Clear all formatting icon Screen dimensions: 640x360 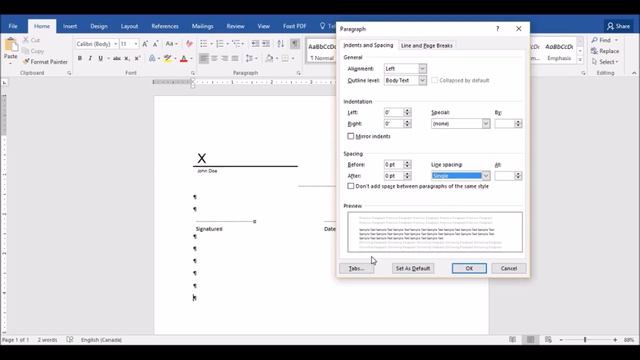[189, 44]
